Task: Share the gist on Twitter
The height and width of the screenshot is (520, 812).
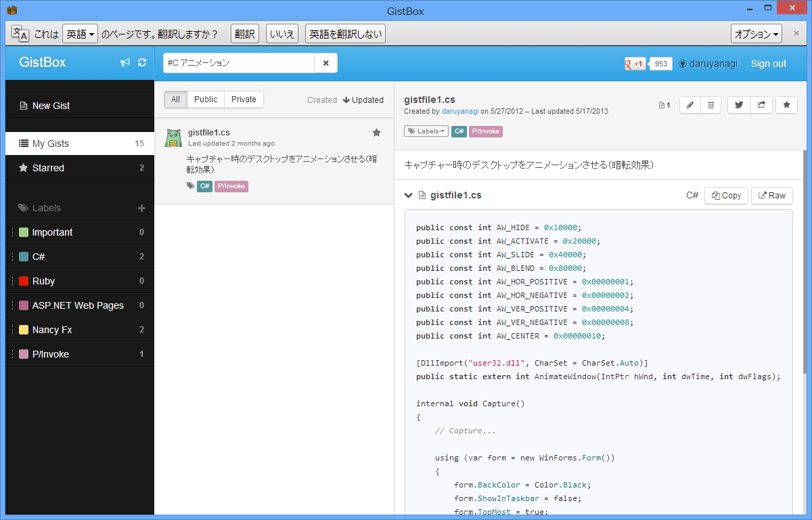Action: tap(738, 105)
